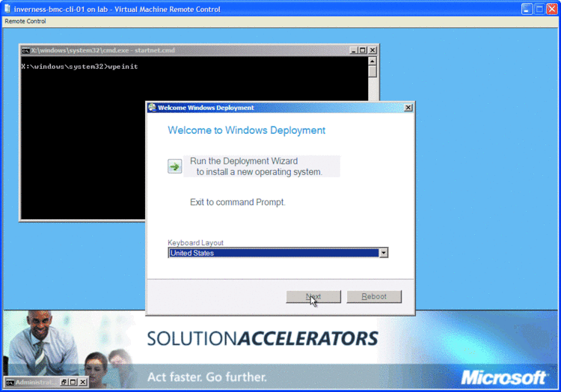The width and height of the screenshot is (561, 392).
Task: Maximize the cmd.exe startnet.cmd window
Action: [363, 50]
